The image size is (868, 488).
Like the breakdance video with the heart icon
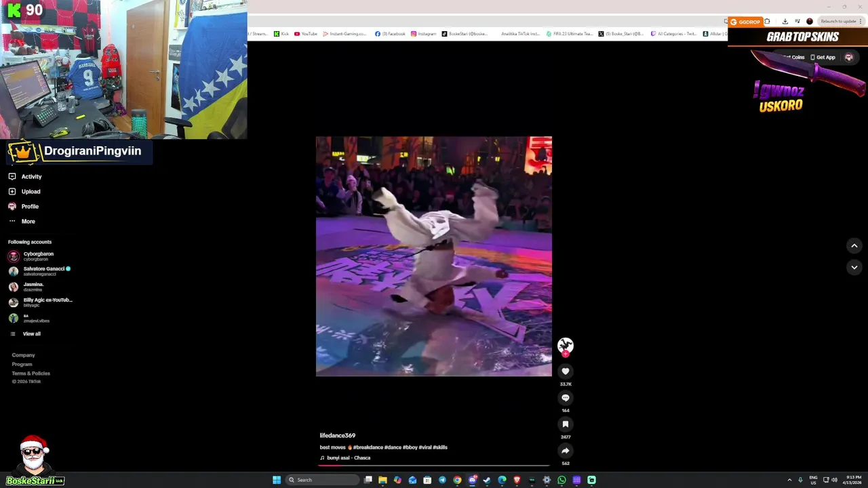tap(566, 371)
